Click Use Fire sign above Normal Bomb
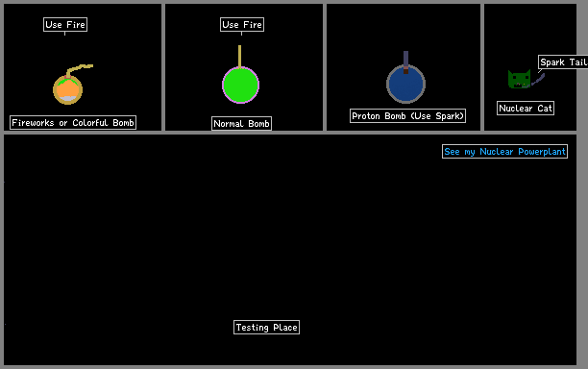The height and width of the screenshot is (369, 588). (x=242, y=25)
